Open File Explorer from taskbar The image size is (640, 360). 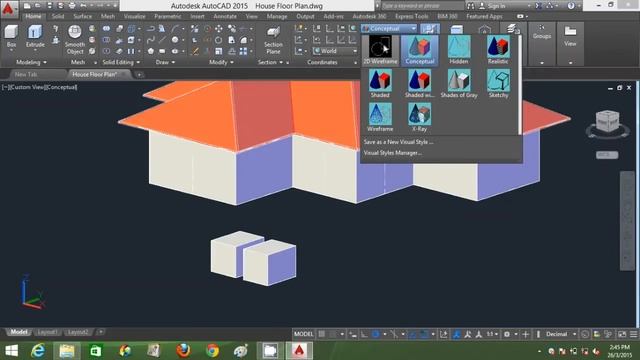(x=67, y=351)
